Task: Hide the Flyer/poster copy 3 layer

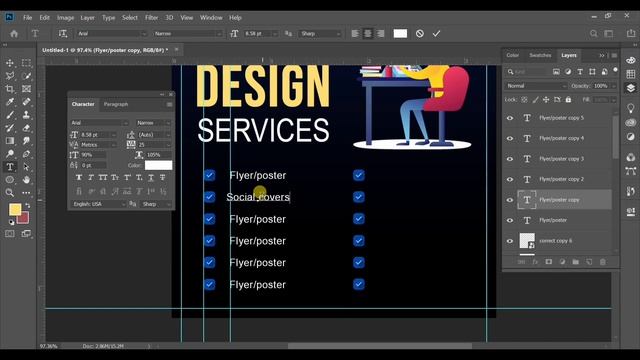Action: [x=510, y=159]
